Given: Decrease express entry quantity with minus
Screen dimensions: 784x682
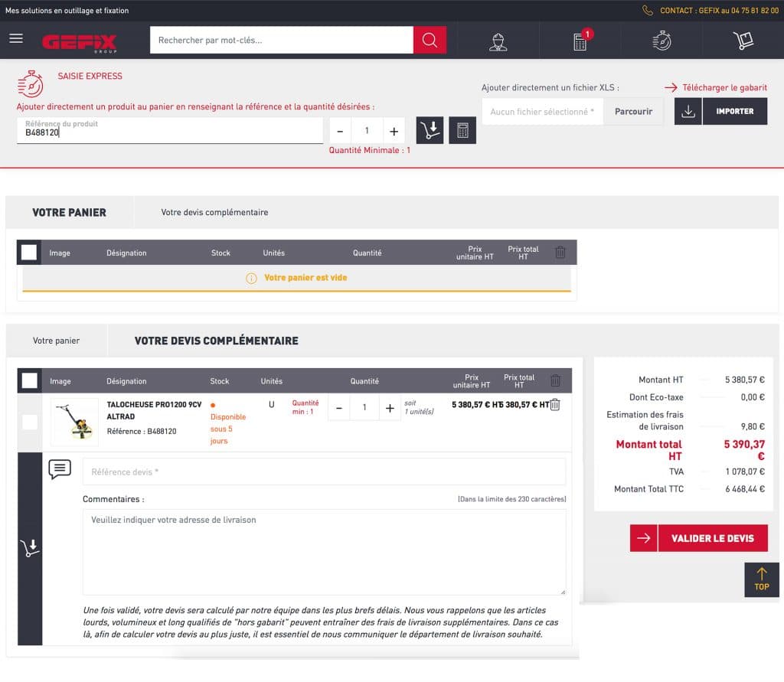Looking at the screenshot, I should pos(340,131).
